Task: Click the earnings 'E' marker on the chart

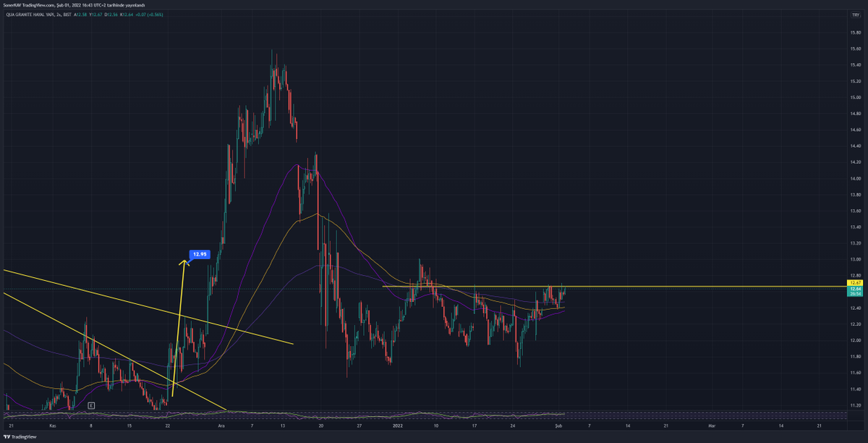Action: tap(91, 405)
